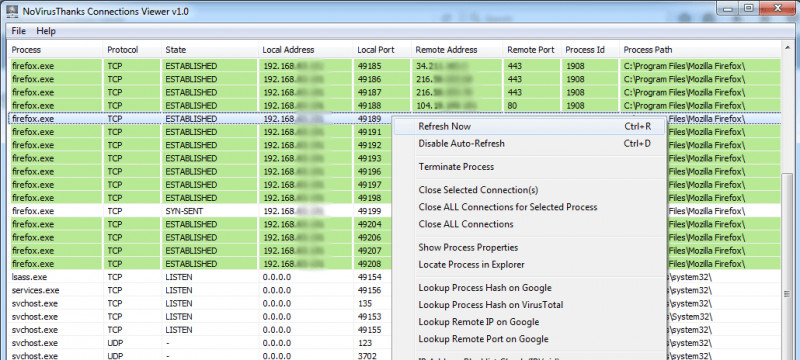Click the local port 3702 cell

373,356
